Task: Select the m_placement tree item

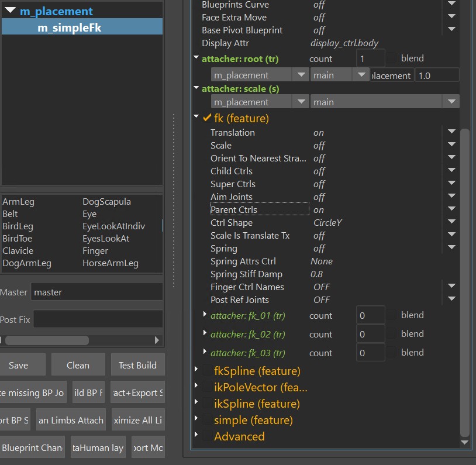Action: click(56, 11)
